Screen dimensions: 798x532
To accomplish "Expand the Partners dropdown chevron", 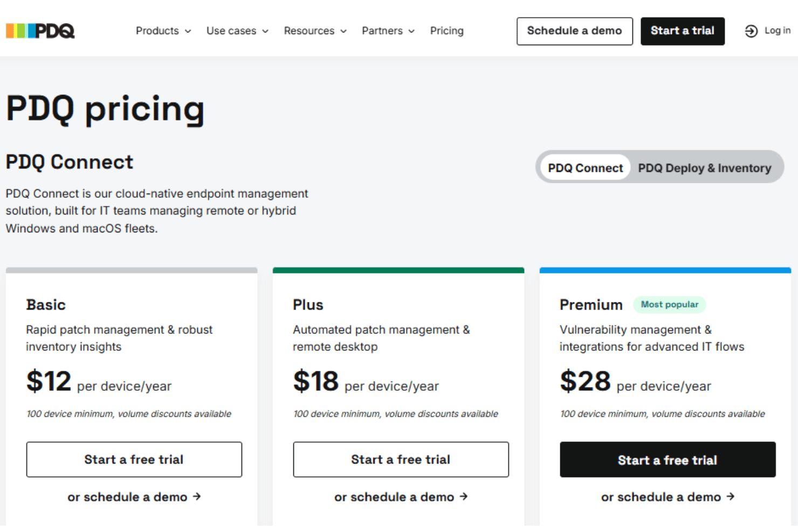I will [411, 31].
